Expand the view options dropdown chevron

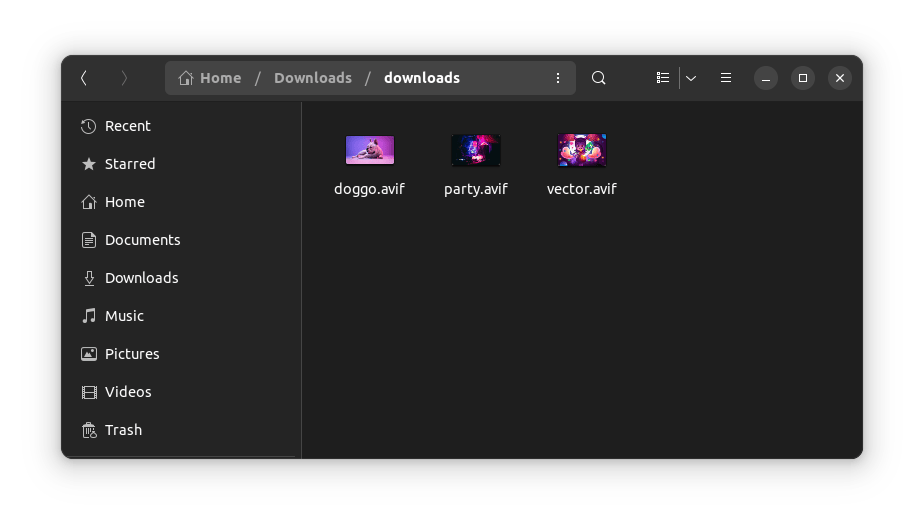(691, 78)
